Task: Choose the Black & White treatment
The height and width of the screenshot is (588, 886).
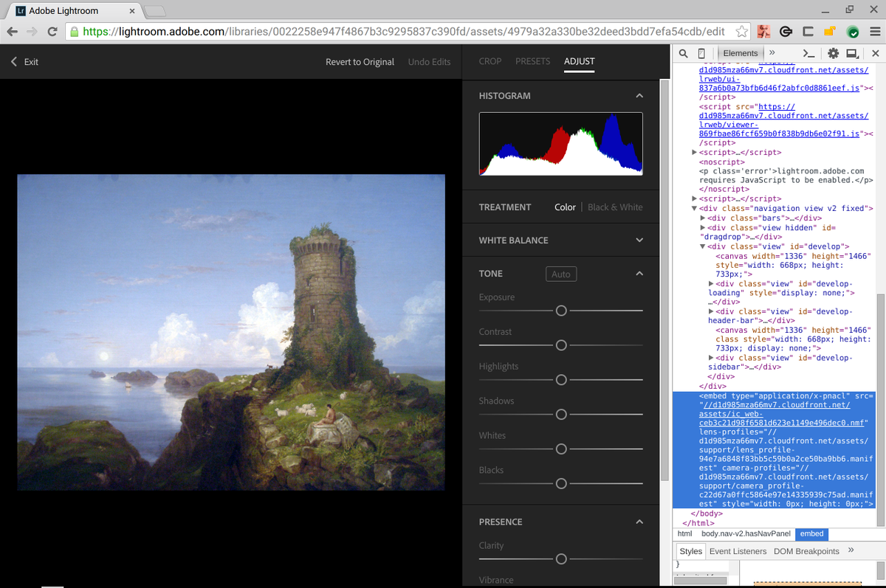Action: (615, 207)
